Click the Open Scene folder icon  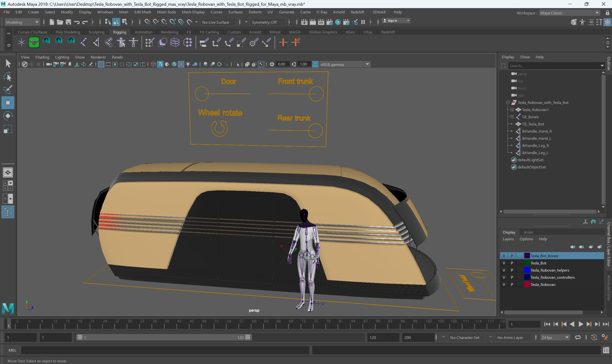pyautogui.click(x=60, y=22)
